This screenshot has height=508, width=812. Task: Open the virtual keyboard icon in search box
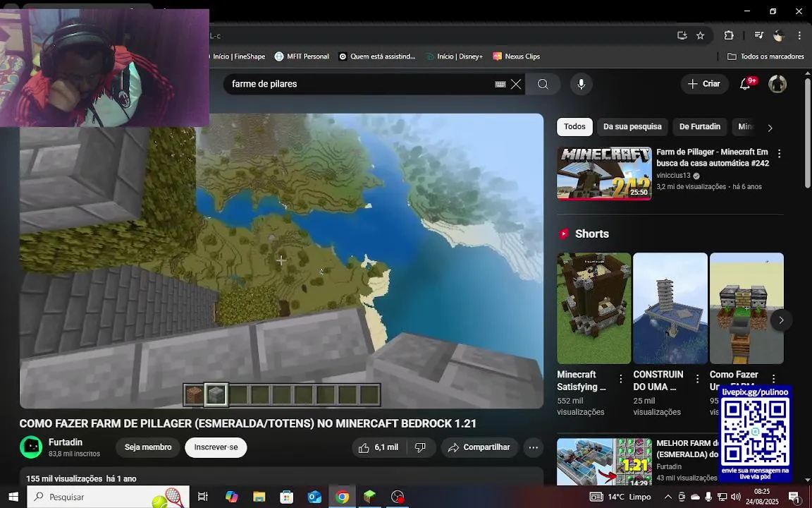point(500,84)
